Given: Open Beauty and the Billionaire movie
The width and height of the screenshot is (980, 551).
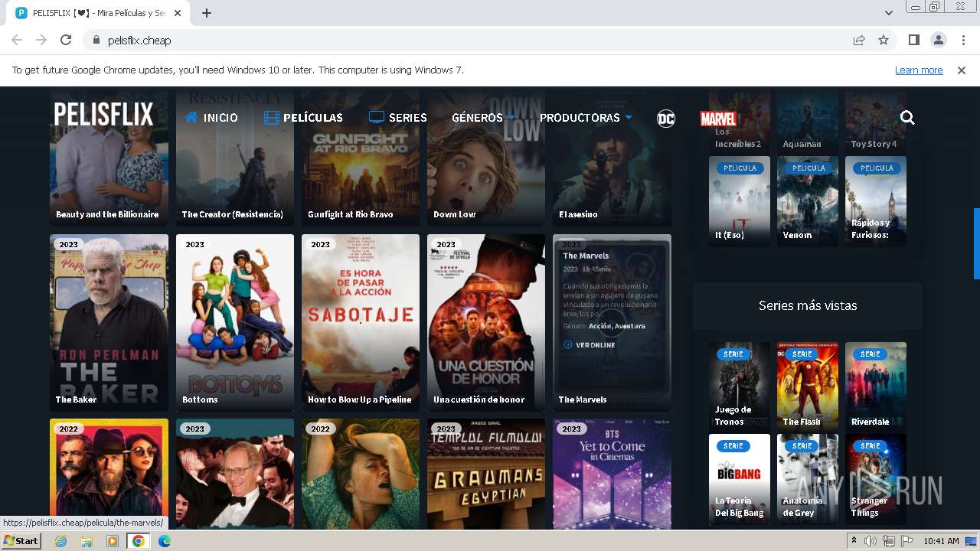Looking at the screenshot, I should (x=109, y=157).
